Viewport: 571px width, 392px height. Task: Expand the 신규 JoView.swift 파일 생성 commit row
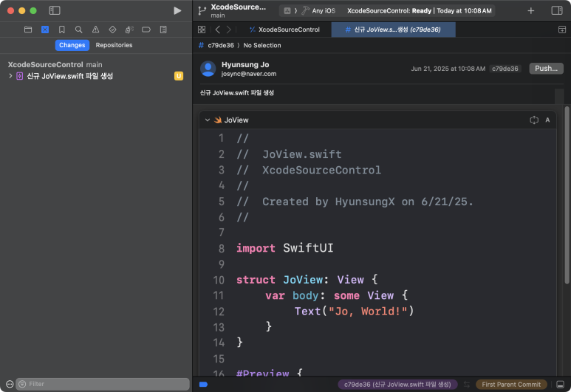click(10, 76)
